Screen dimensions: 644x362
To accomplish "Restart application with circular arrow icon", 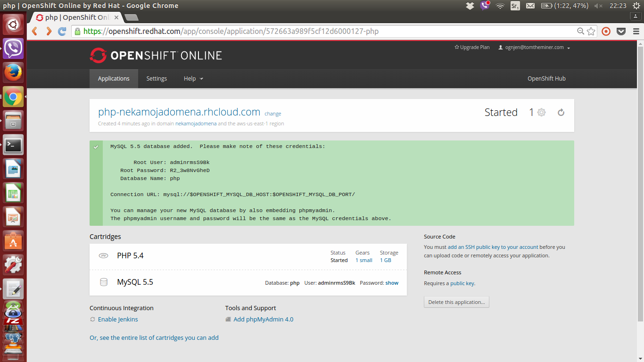I will click(561, 112).
